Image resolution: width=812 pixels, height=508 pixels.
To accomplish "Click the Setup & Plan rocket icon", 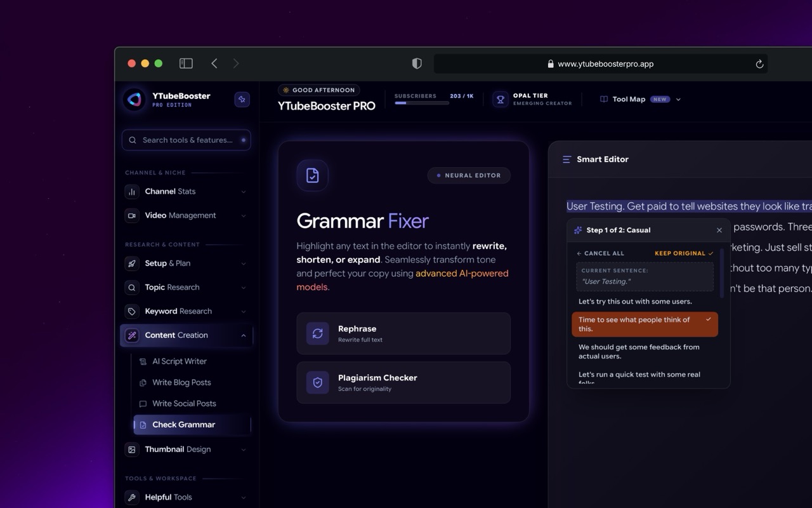I will click(x=132, y=264).
